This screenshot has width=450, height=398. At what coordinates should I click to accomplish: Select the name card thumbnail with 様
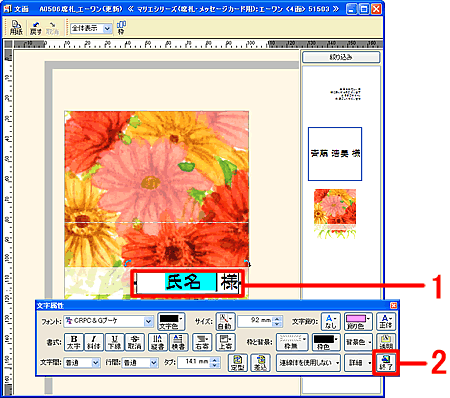(x=335, y=154)
